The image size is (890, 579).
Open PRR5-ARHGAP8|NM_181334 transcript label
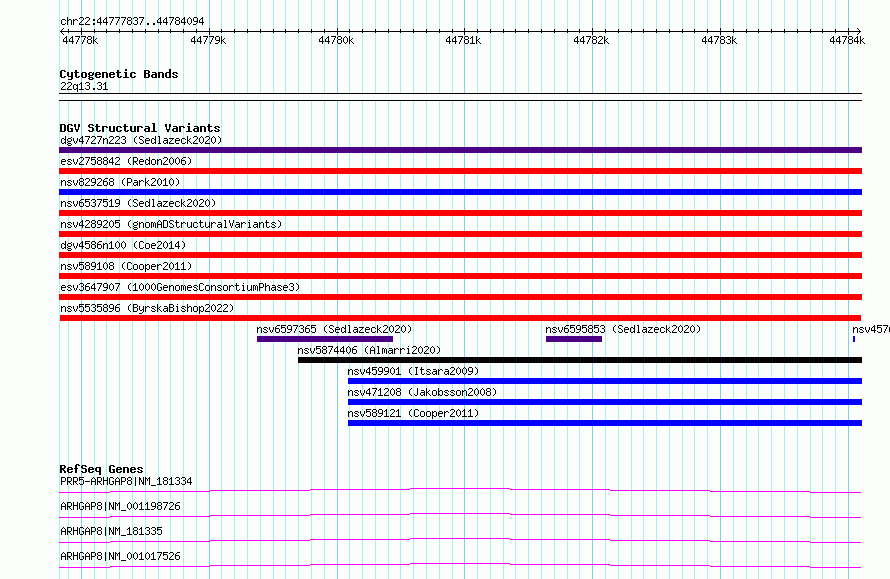pos(126,481)
